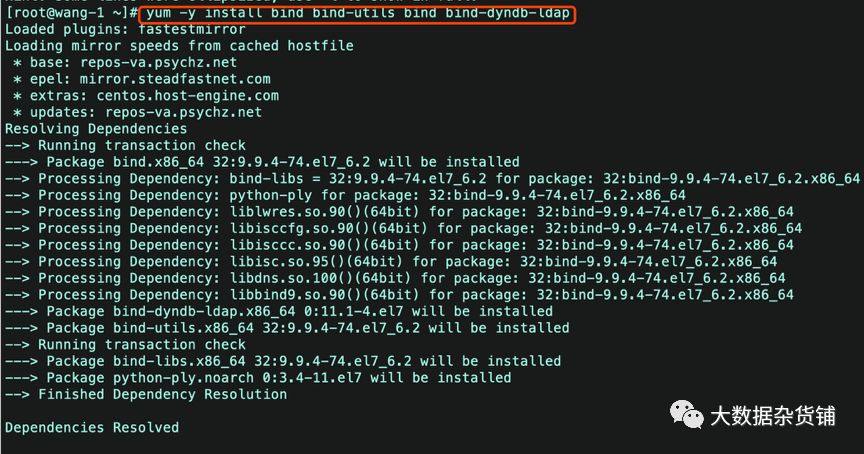Click the Package bind.x86_64 will be installed line
Screen dimensions: 864x454
(x=262, y=162)
